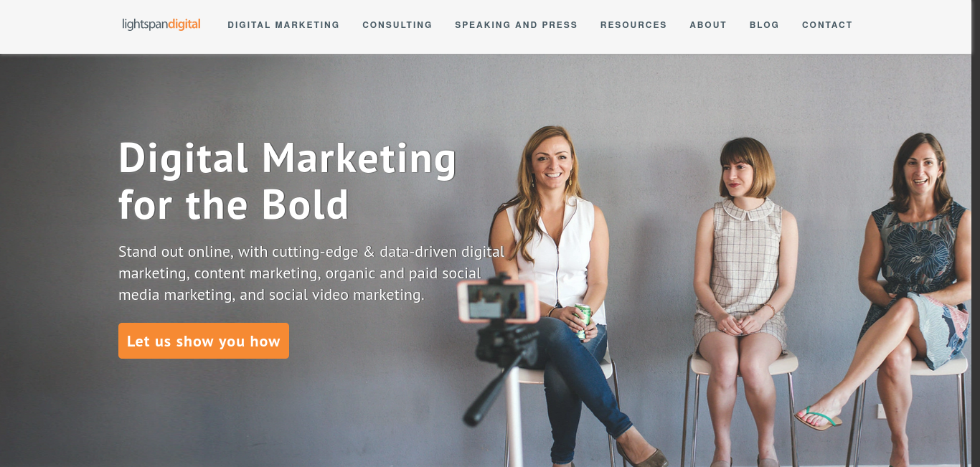980x467 pixels.
Task: Open the Consulting menu item
Action: coord(397,25)
